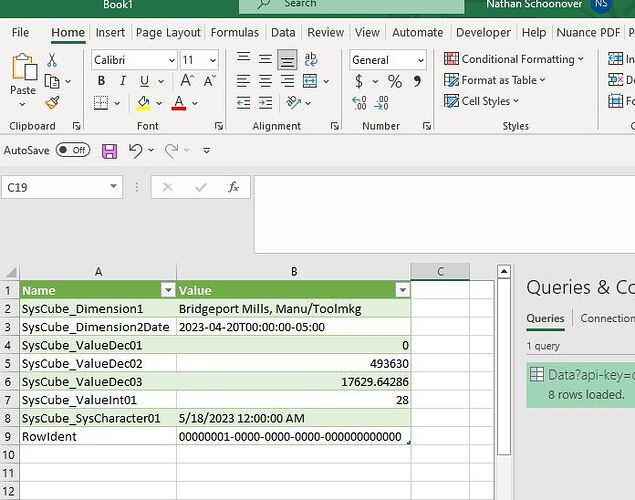The width and height of the screenshot is (635, 500).
Task: Open Alignment settings dialog launcher
Action: coord(335,126)
